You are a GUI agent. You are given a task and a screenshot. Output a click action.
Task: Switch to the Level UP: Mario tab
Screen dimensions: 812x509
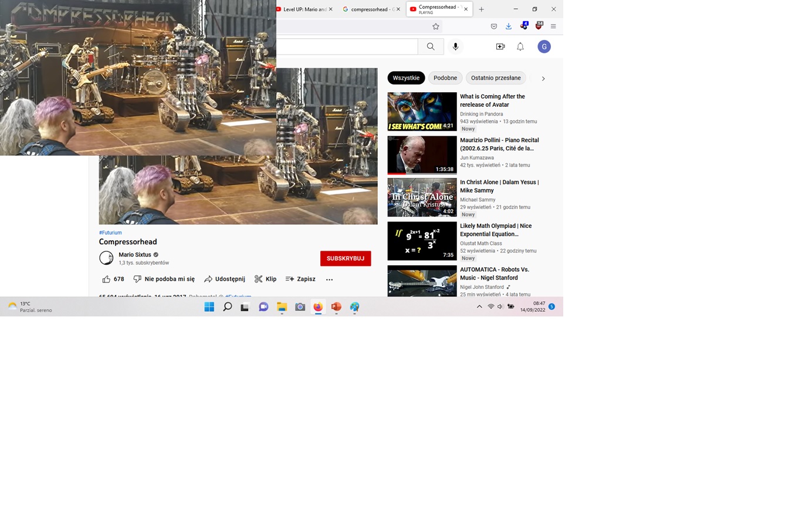point(304,9)
